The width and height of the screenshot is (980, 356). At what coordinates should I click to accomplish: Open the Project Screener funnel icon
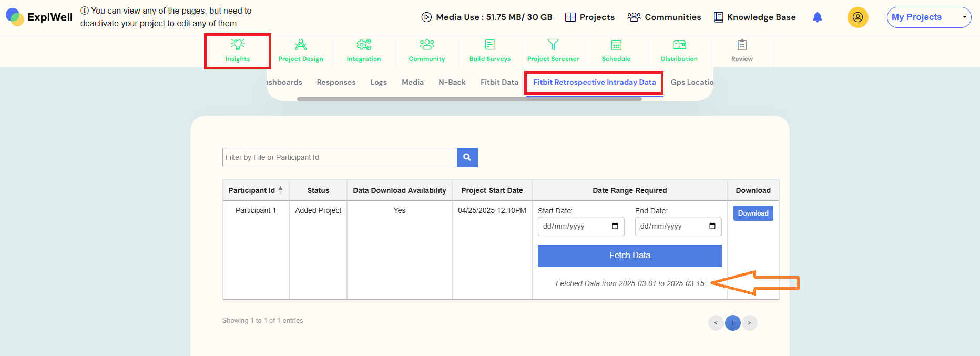pos(553,45)
